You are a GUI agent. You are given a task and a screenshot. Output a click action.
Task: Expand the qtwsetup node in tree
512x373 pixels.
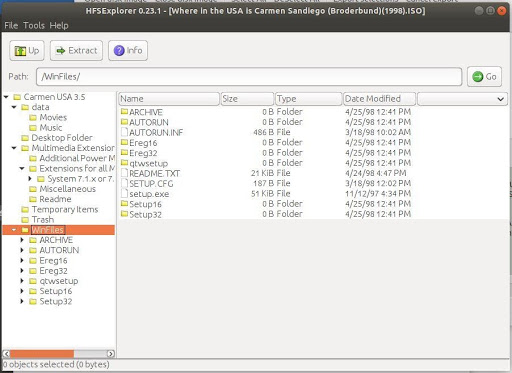tap(22, 281)
